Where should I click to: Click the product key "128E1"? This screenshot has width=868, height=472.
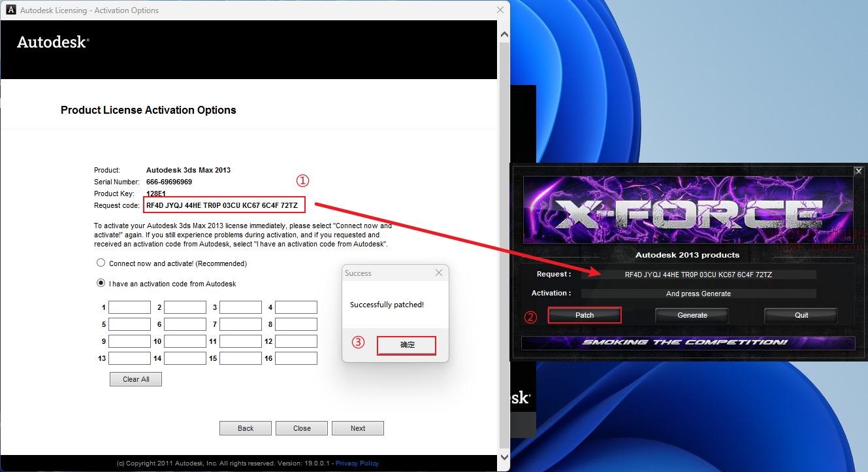(157, 194)
